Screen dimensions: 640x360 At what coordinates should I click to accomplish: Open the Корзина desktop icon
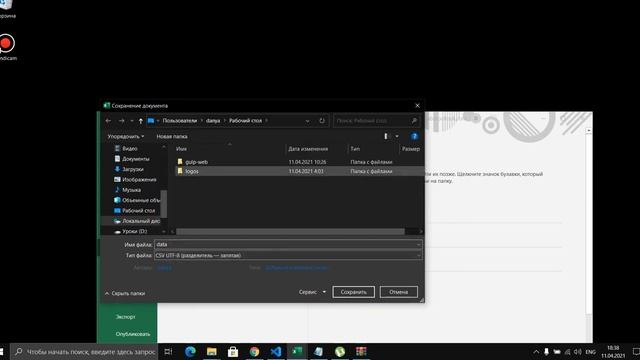7,9
